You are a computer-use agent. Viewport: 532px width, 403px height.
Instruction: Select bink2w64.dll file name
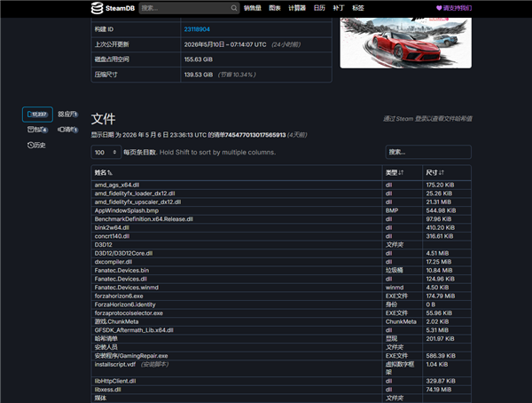(x=112, y=227)
